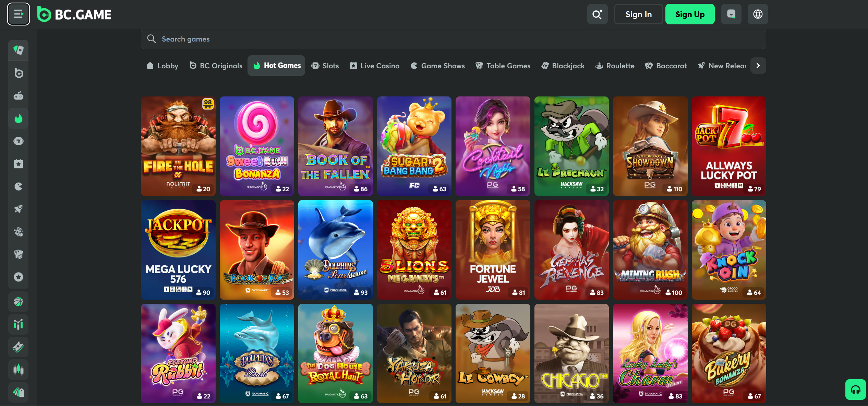Image resolution: width=868 pixels, height=406 pixels.
Task: Open sidebar new releases rocket icon
Action: [19, 209]
